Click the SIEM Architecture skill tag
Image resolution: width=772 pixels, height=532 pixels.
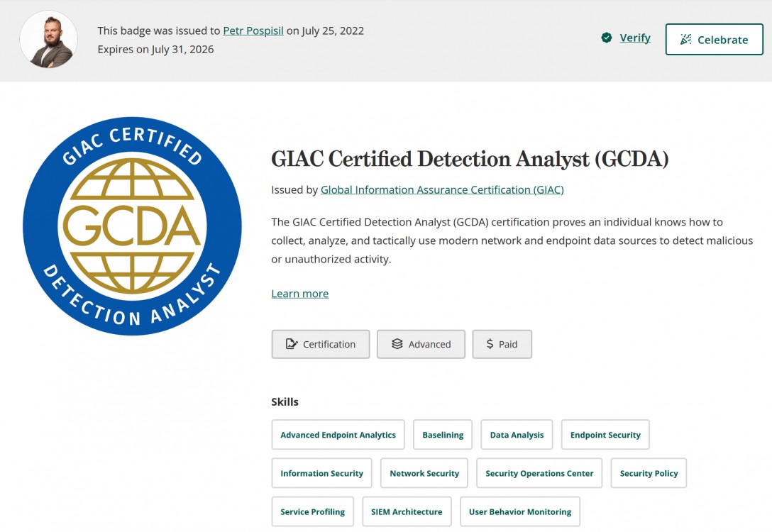(407, 511)
